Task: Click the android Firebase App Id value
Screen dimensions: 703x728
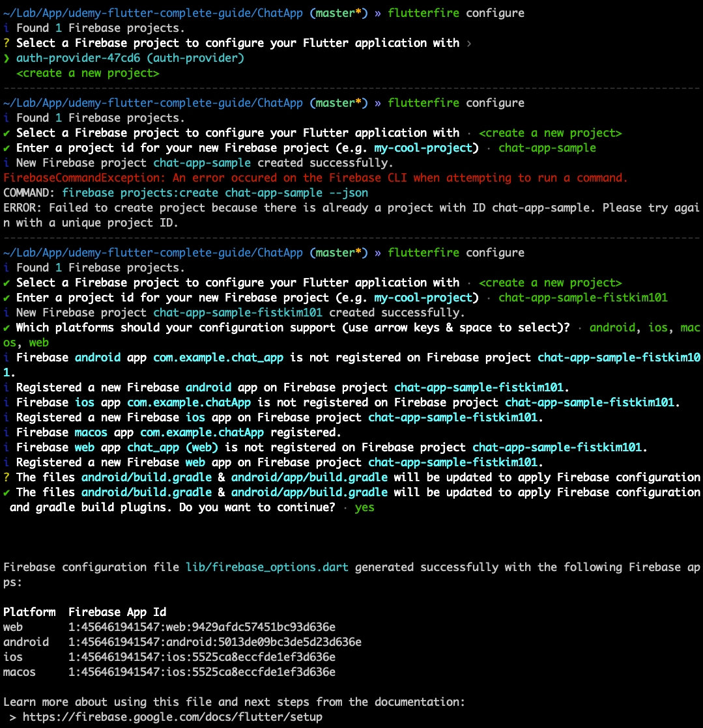Action: [215, 642]
